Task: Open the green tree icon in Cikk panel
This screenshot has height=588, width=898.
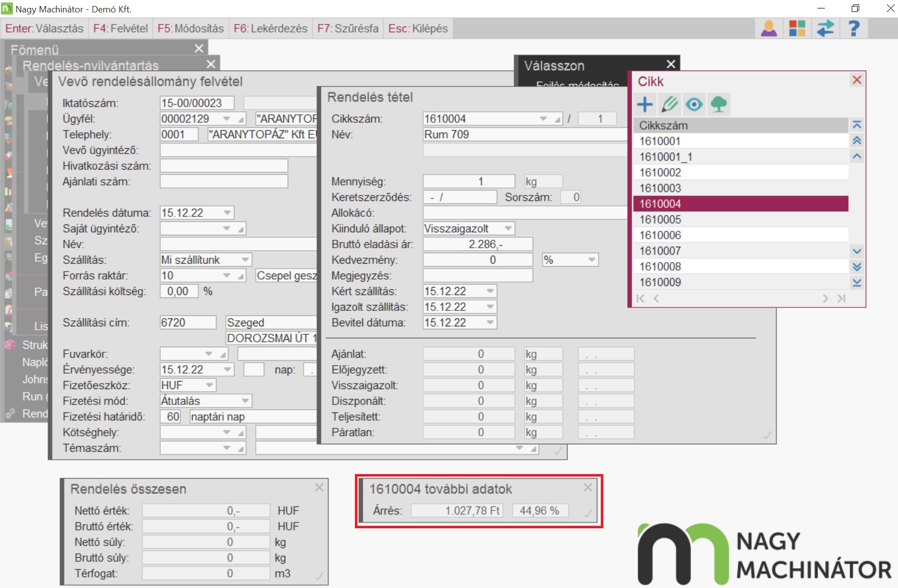Action: pyautogui.click(x=718, y=104)
